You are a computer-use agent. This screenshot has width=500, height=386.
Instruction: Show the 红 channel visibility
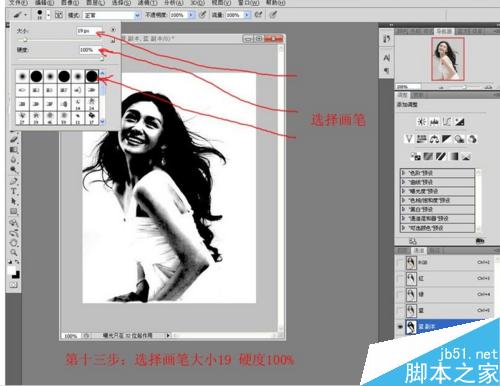[400, 278]
